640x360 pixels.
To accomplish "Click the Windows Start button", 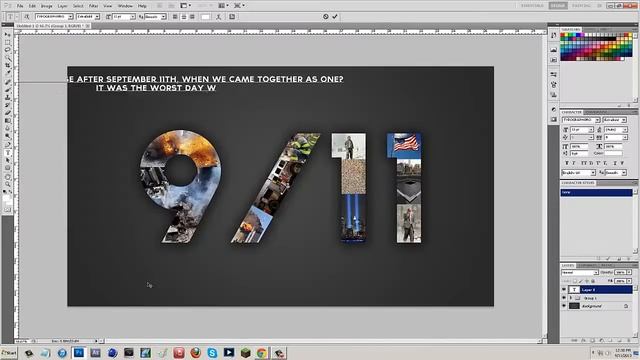I will (9, 353).
